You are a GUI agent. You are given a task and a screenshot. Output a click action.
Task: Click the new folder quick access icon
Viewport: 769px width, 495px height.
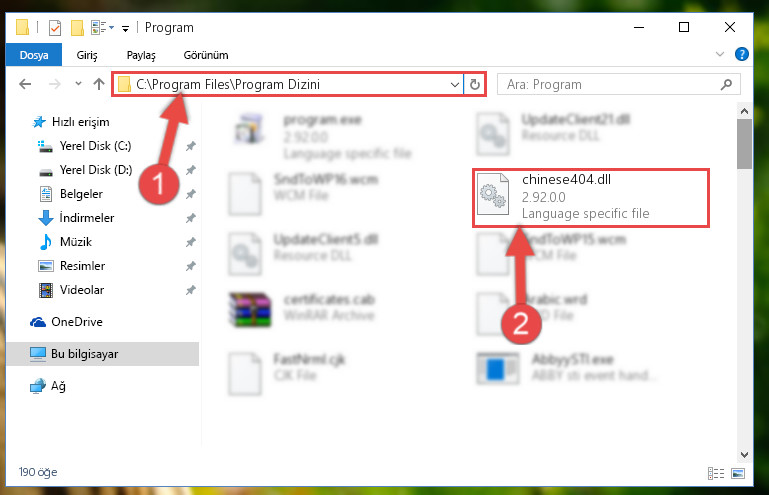point(77,28)
